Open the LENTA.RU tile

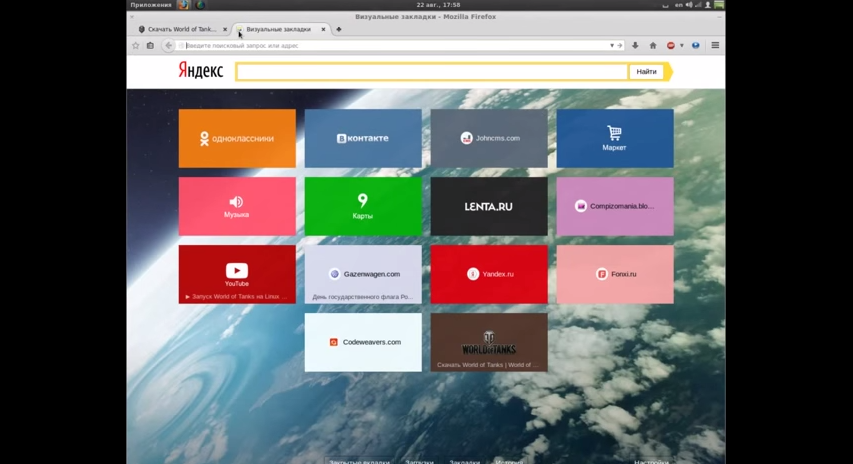click(x=489, y=206)
